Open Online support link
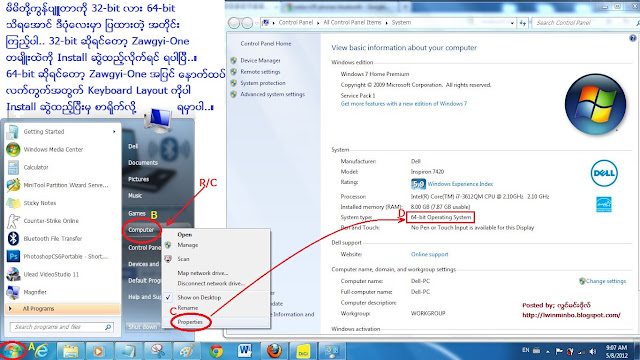 coord(429,254)
